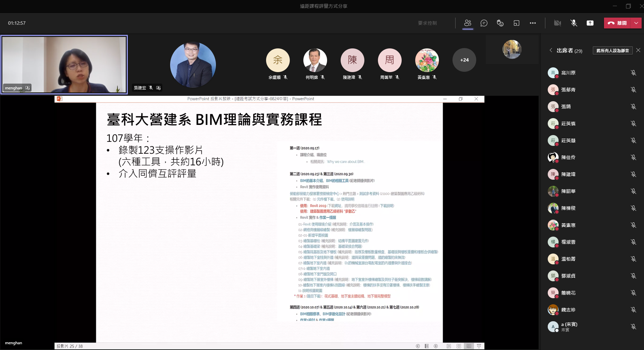Click mic icon in 楊淑雯 row
This screenshot has width=644, height=350.
(x=633, y=242)
